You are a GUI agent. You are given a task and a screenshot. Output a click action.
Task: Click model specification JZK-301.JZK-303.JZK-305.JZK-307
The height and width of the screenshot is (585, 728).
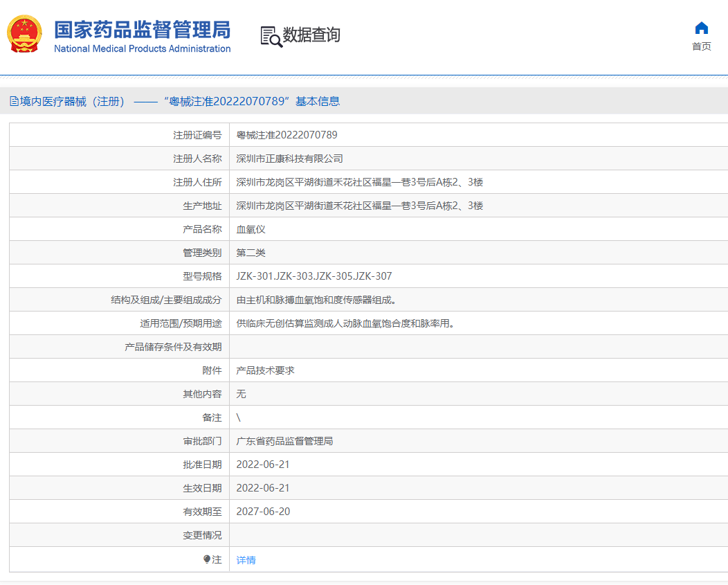pos(314,276)
